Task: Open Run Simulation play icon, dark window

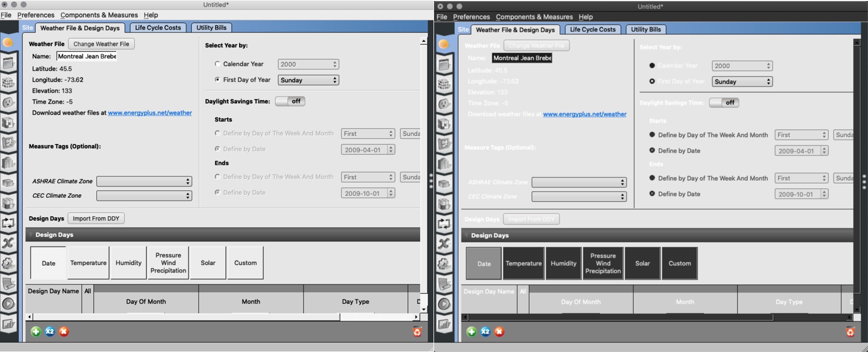Action: pyautogui.click(x=444, y=304)
